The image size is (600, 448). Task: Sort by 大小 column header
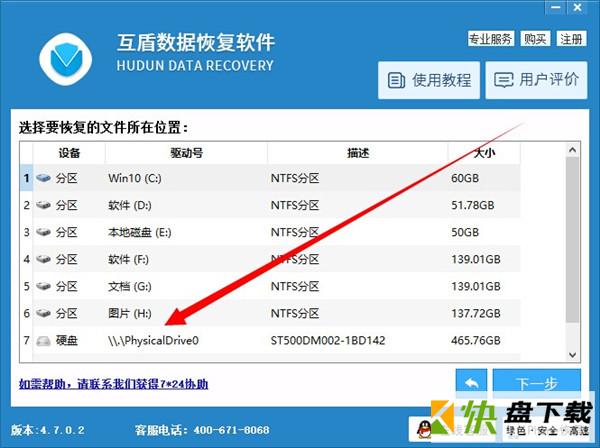coord(484,153)
